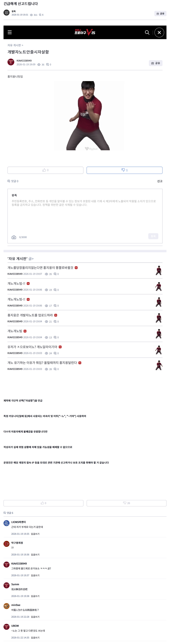Open the hamburger menu icon

pos(10,32)
